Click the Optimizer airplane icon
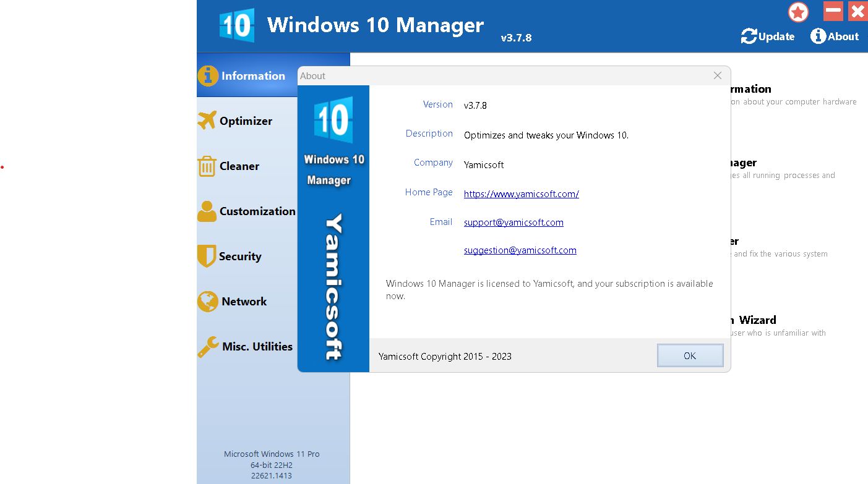 [207, 121]
